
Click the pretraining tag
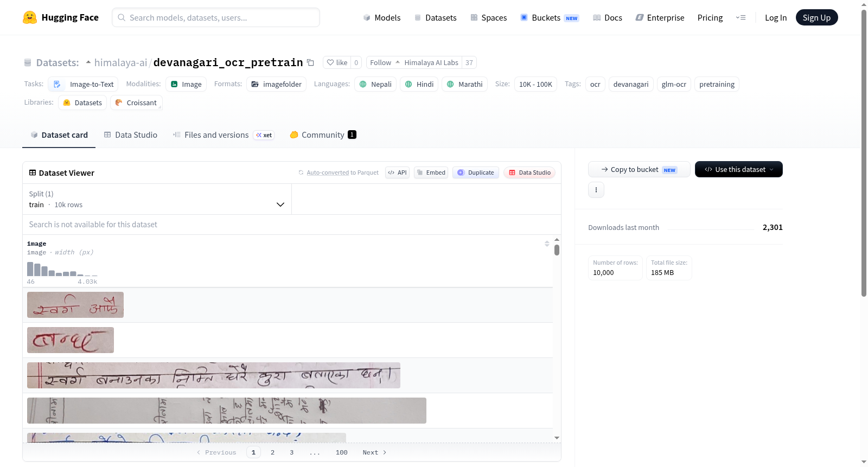click(x=717, y=84)
